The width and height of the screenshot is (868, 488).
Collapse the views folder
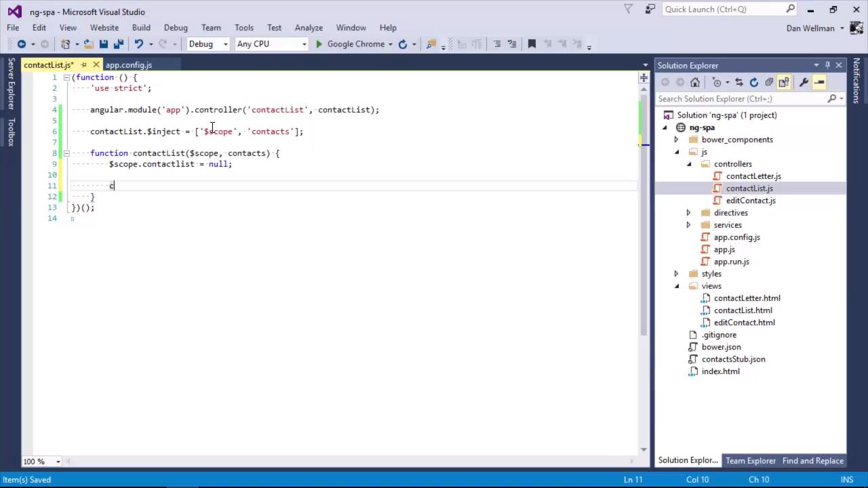pos(676,286)
